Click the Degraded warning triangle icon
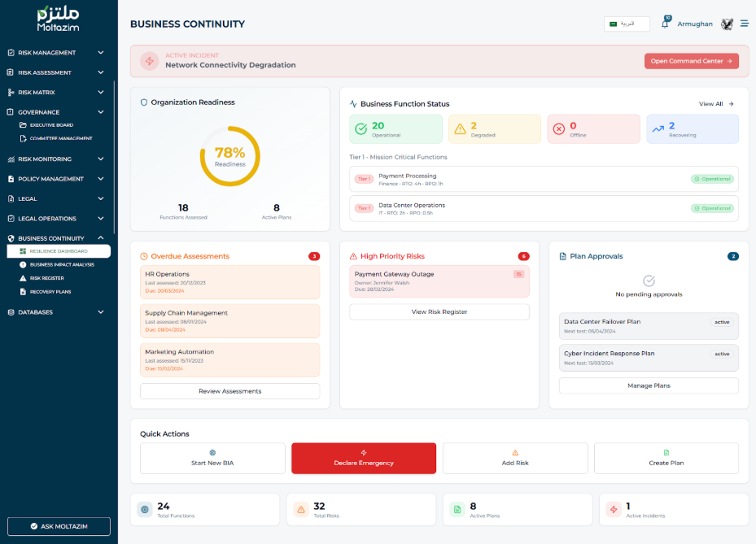Image resolution: width=756 pixels, height=544 pixels. coord(460,128)
